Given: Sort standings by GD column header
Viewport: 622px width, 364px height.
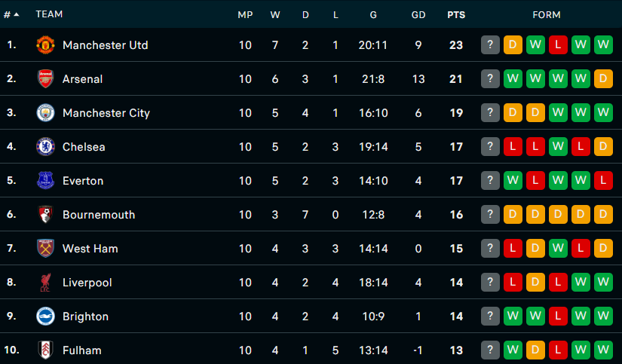Looking at the screenshot, I should [418, 14].
